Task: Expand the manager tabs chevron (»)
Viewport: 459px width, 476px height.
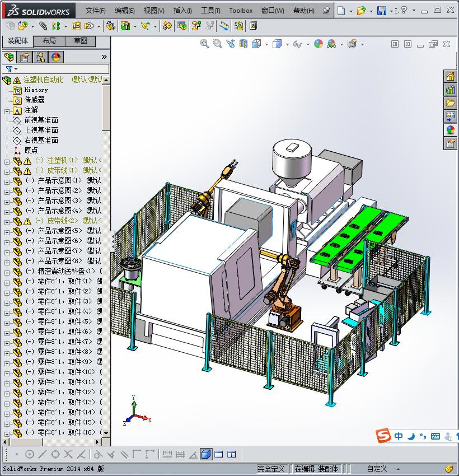Action: [104, 57]
